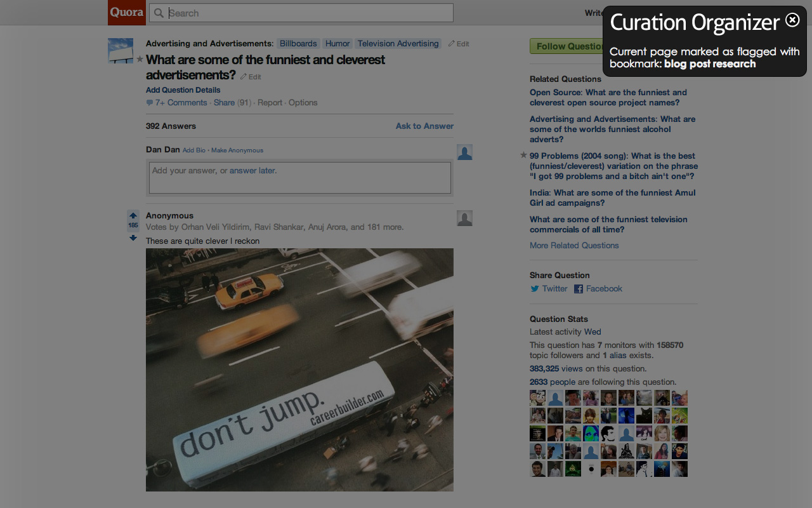The width and height of the screenshot is (812, 508).
Task: Click the answer later link
Action: 252,170
